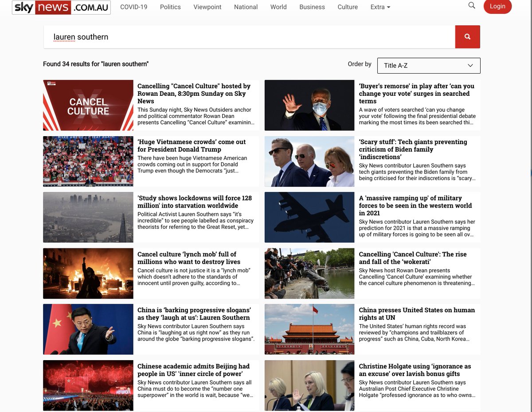Viewport: 532px width, 412px height.
Task: Click summary about tech giants and Biden family
Action: coord(417,172)
